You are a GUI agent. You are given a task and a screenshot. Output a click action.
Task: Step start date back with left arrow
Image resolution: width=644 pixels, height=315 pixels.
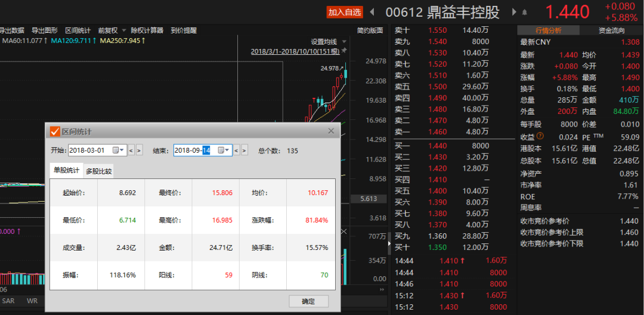131,150
